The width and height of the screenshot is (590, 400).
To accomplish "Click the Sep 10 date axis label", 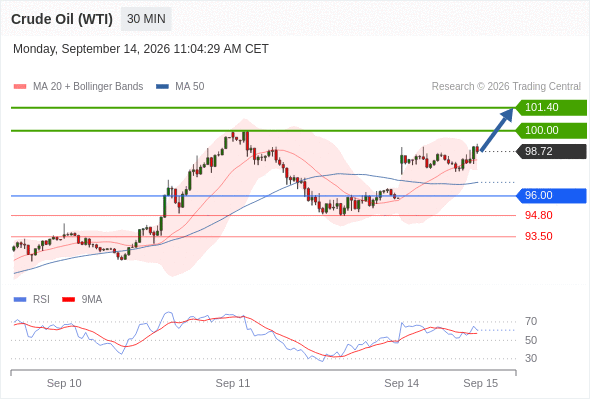I will pyautogui.click(x=64, y=383).
